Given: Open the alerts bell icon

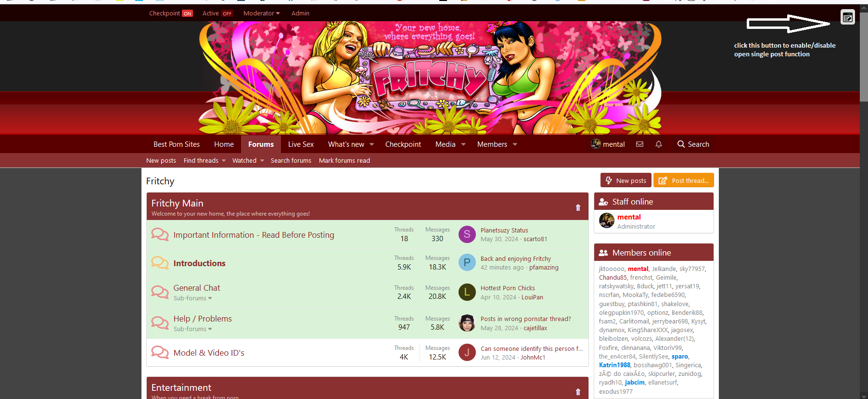Looking at the screenshot, I should point(659,144).
